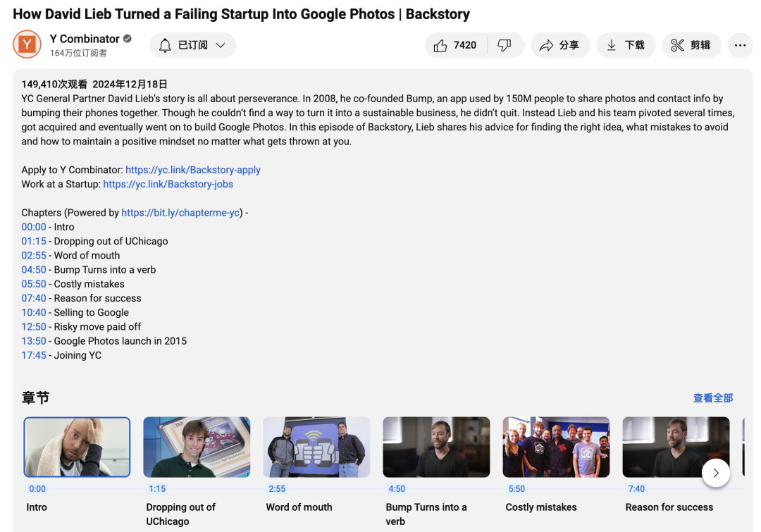Click the download arrow icon

[x=612, y=46]
